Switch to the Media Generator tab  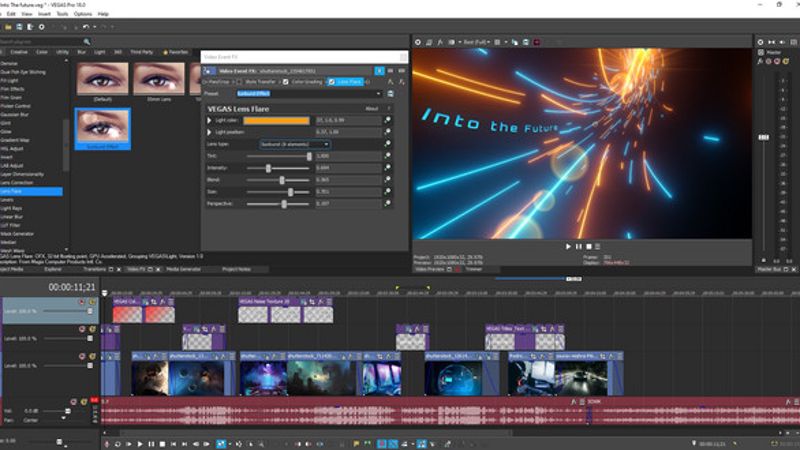click(183, 269)
